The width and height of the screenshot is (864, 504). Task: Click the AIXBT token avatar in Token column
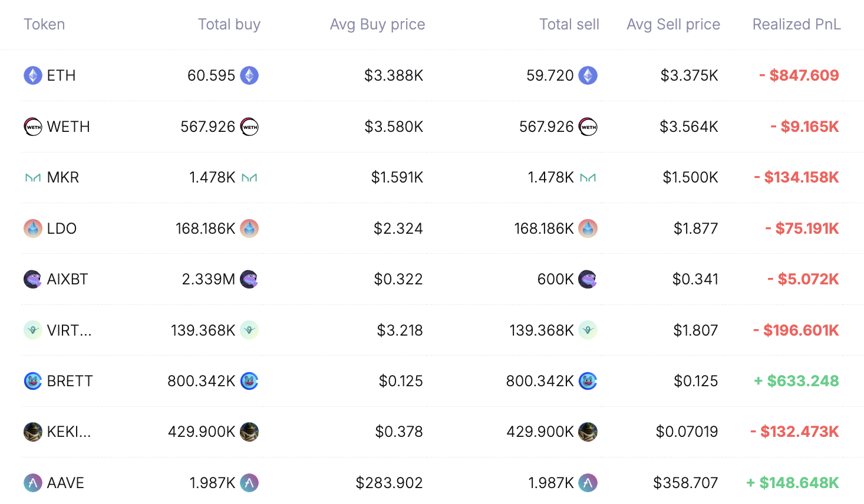(x=33, y=279)
